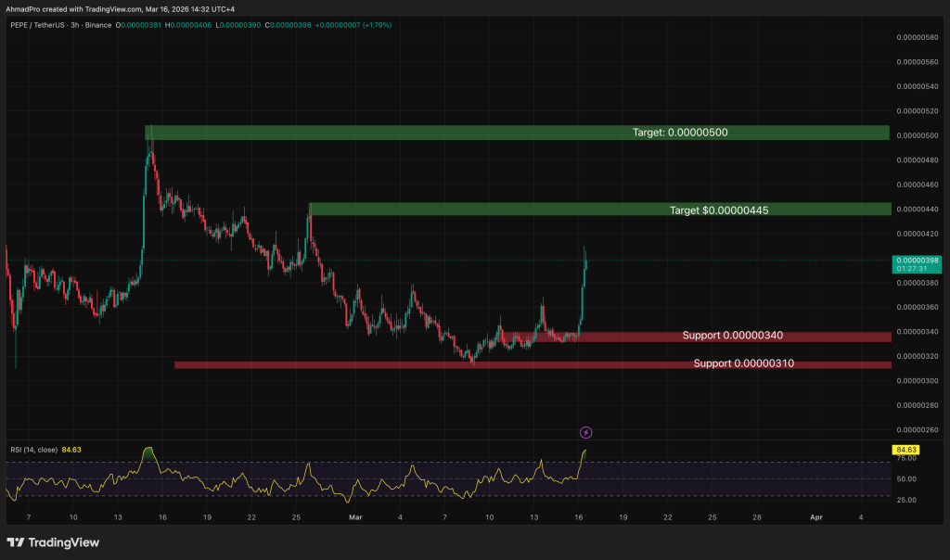Click the Apr label on the time axis

coord(815,517)
